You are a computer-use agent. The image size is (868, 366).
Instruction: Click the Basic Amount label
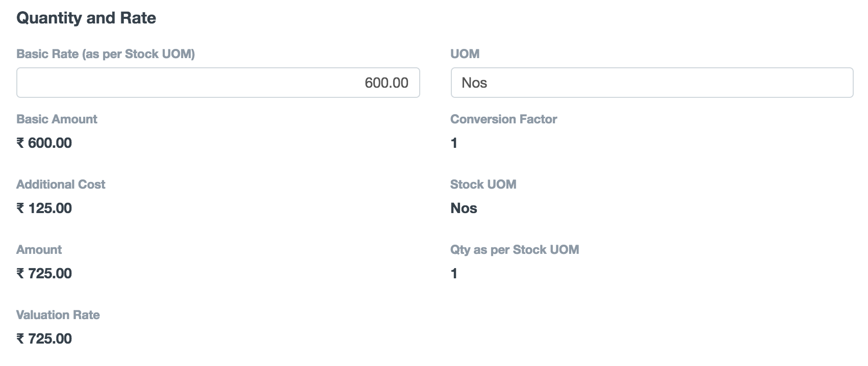pyautogui.click(x=57, y=119)
